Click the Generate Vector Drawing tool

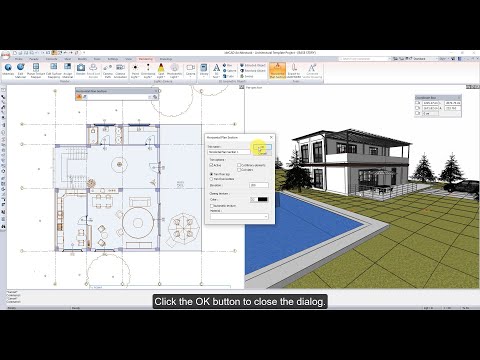(312, 70)
